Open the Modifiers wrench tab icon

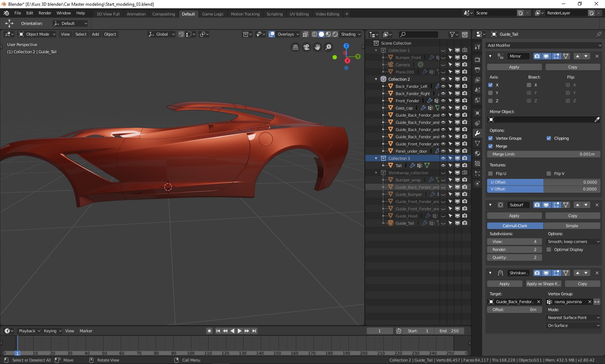477,133
